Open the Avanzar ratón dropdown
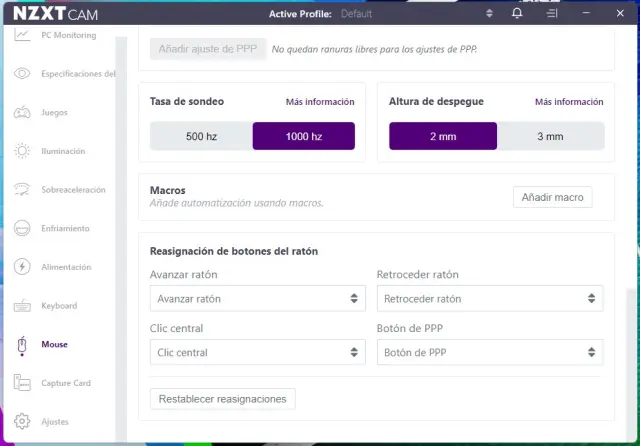Image resolution: width=640 pixels, height=446 pixels. point(258,298)
